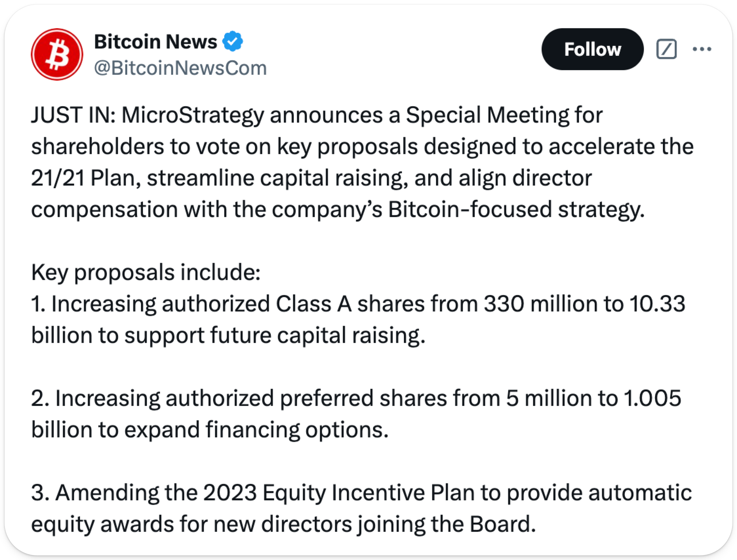
Task: Click the blue verified checkmark badge
Action: (233, 41)
